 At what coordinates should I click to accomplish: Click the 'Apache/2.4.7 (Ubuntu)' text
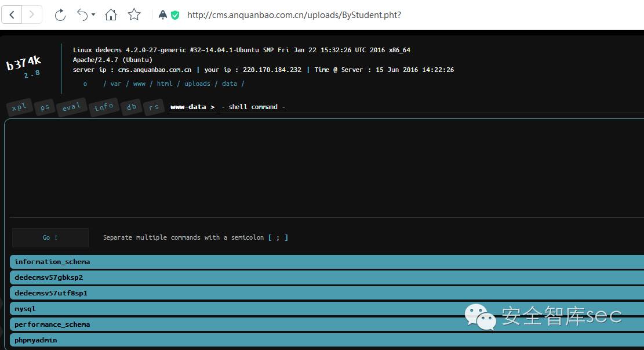(112, 60)
